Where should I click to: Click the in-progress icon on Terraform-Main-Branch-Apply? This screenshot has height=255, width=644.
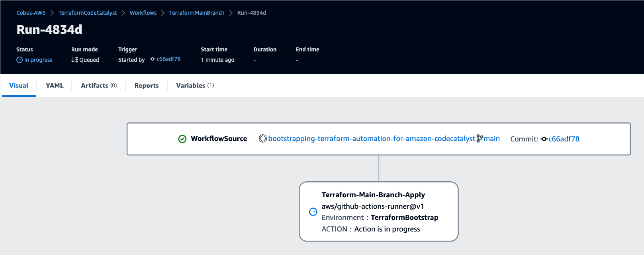pyautogui.click(x=313, y=212)
